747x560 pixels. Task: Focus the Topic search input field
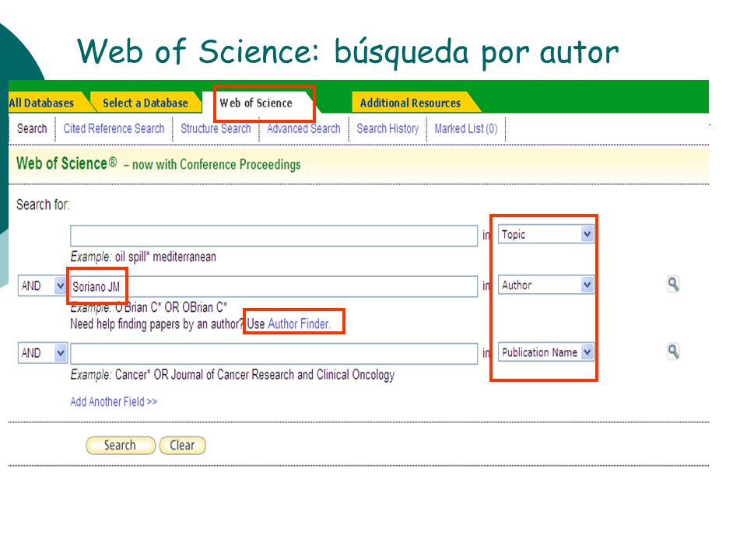(x=274, y=236)
